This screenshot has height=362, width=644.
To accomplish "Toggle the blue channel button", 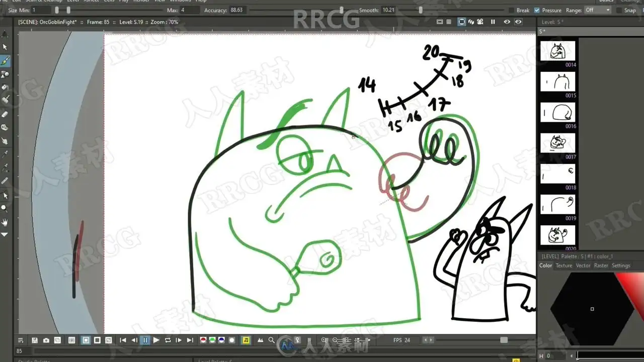I will point(221,340).
